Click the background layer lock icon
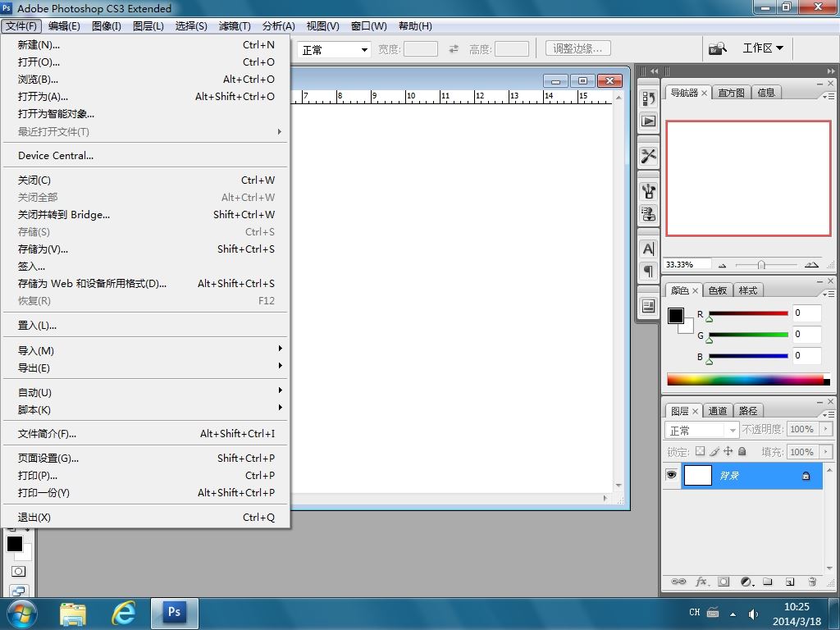This screenshot has height=630, width=840. [x=806, y=476]
